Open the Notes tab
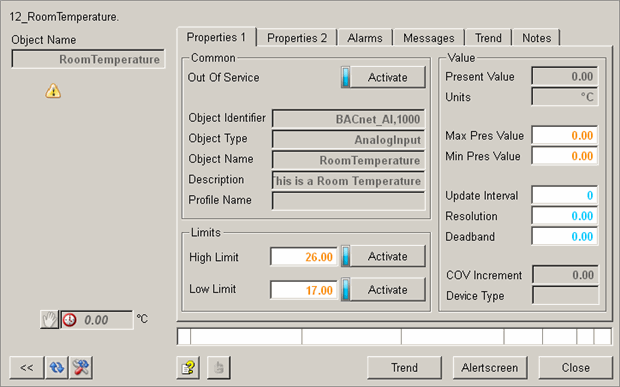This screenshot has height=387, width=620. [x=537, y=38]
